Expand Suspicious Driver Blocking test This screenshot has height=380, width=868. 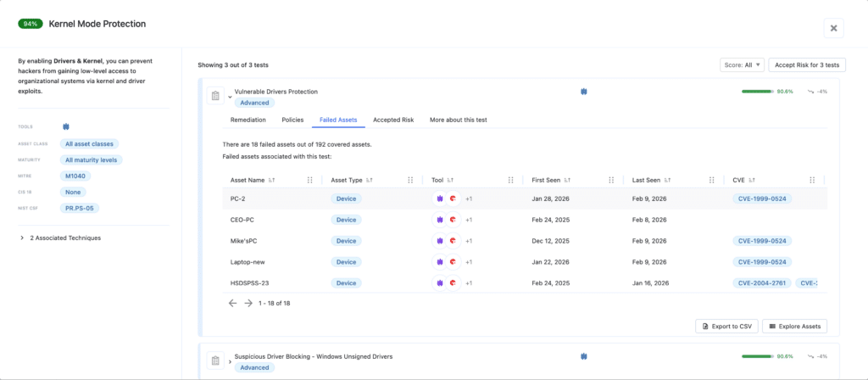230,362
